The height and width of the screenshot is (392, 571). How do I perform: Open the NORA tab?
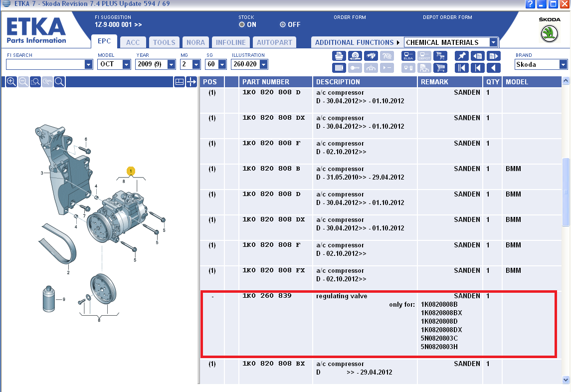[x=195, y=42]
